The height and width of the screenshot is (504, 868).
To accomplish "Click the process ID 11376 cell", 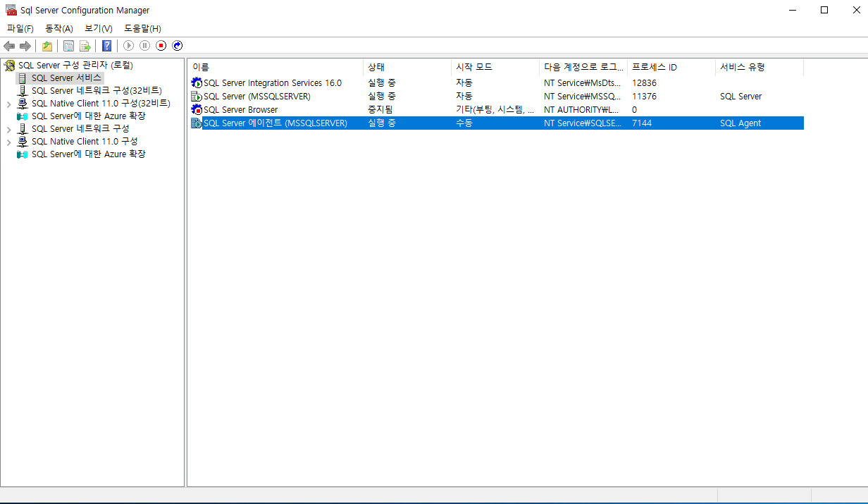I will [x=644, y=97].
